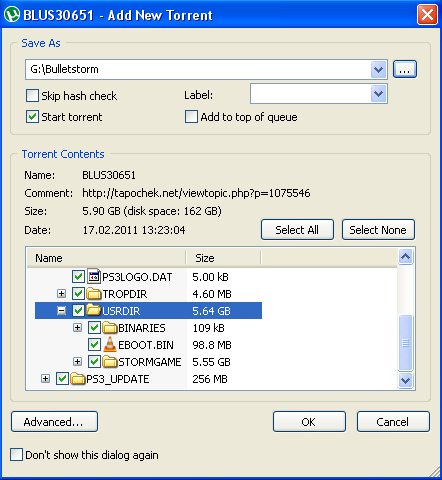Screen dimensions: 442x480
Task: Uncheck the Start torrent checkbox
Action: pyautogui.click(x=32, y=117)
